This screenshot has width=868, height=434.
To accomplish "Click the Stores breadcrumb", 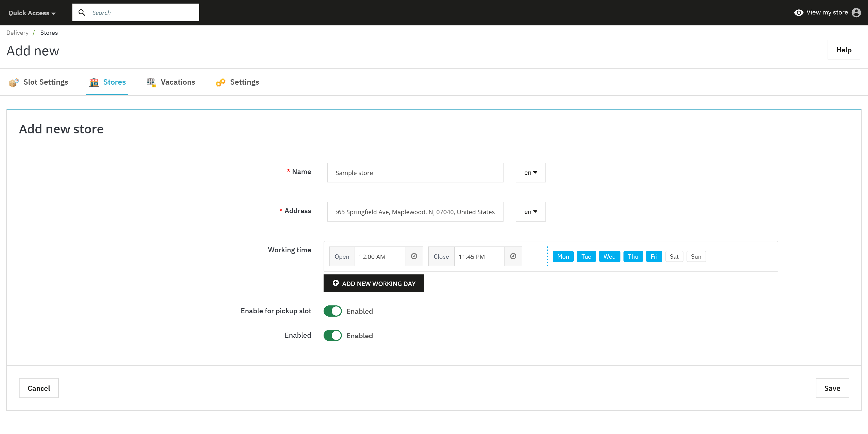I will [49, 33].
